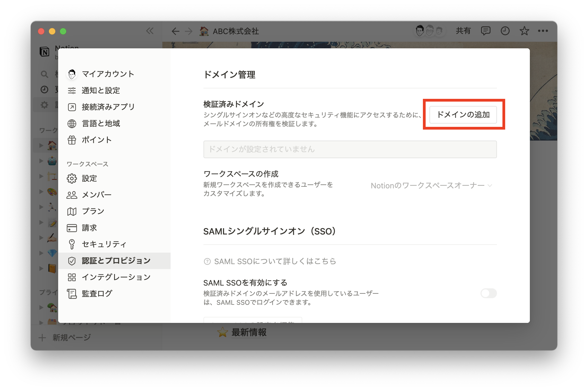The height and width of the screenshot is (391, 588).
Task: Open インテグレーション settings section
Action: tap(116, 277)
